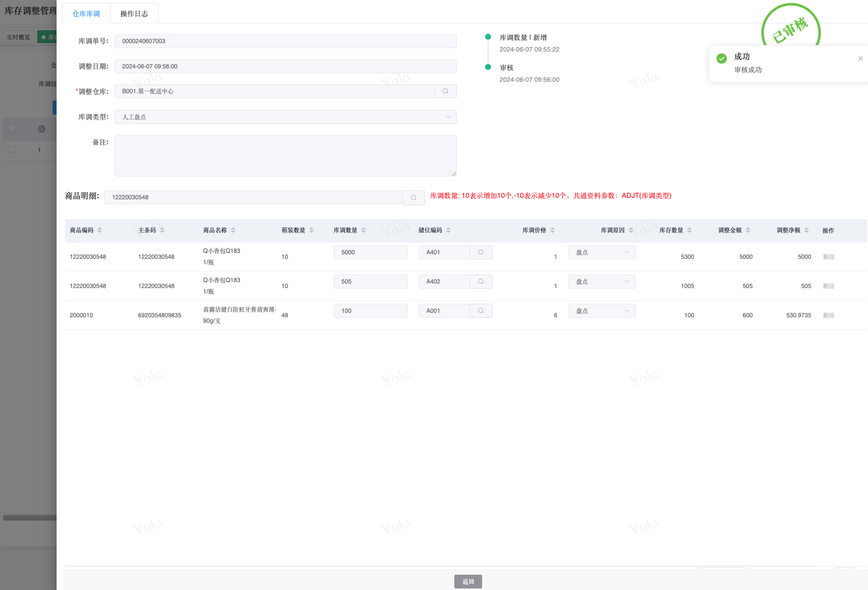Click 删除 for the 高露洁 row
The image size is (868, 590).
pyautogui.click(x=829, y=315)
